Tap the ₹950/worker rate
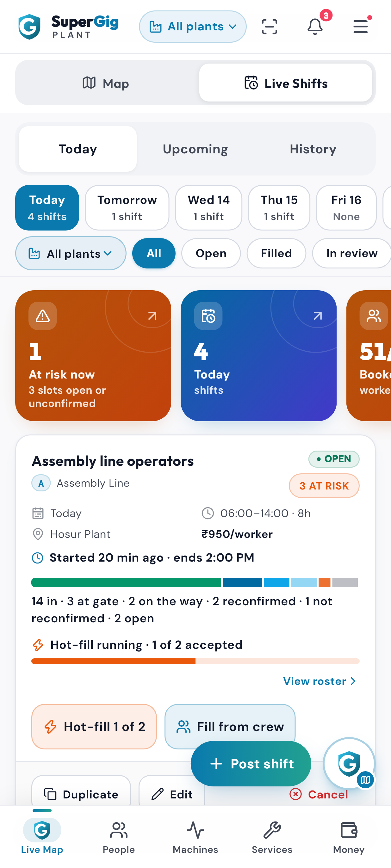This screenshot has height=868, width=391. coord(237,534)
